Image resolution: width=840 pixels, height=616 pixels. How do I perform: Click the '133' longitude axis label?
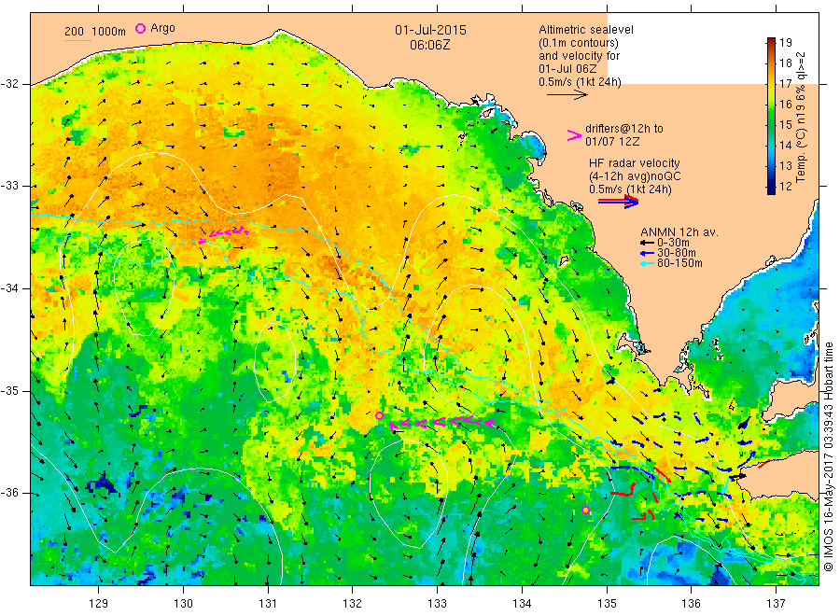tap(437, 603)
